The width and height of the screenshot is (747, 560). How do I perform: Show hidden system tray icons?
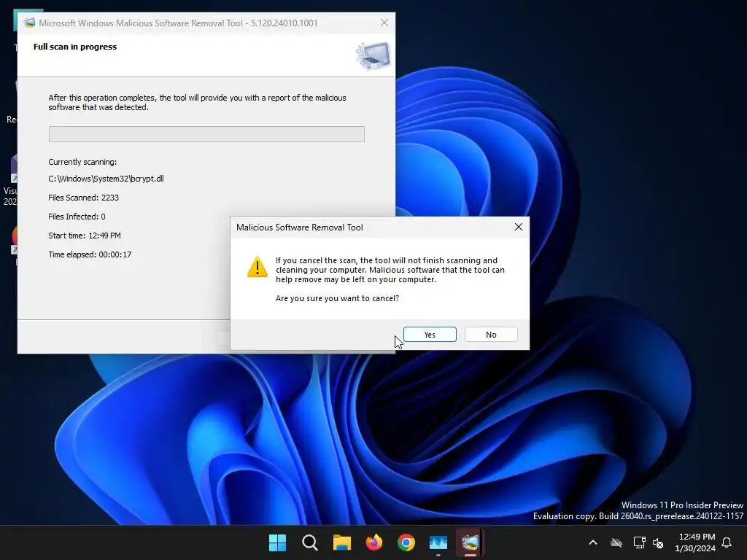click(x=592, y=542)
